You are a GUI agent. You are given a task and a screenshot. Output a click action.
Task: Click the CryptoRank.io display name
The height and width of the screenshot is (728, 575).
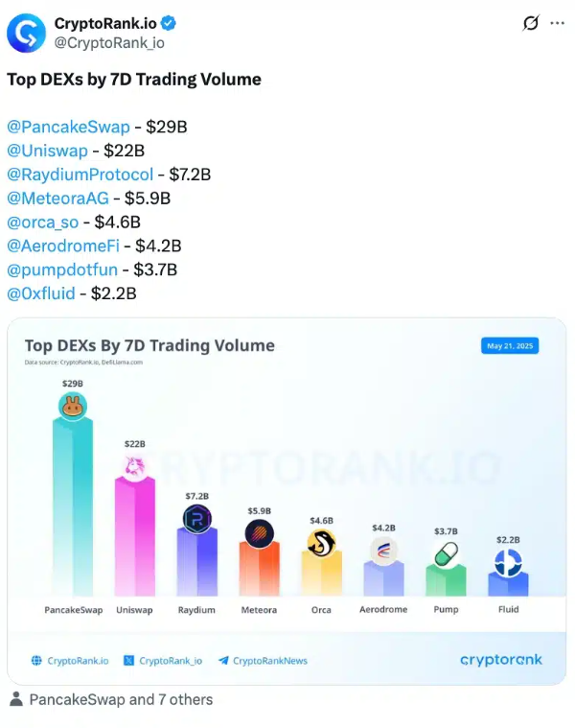pyautogui.click(x=105, y=23)
